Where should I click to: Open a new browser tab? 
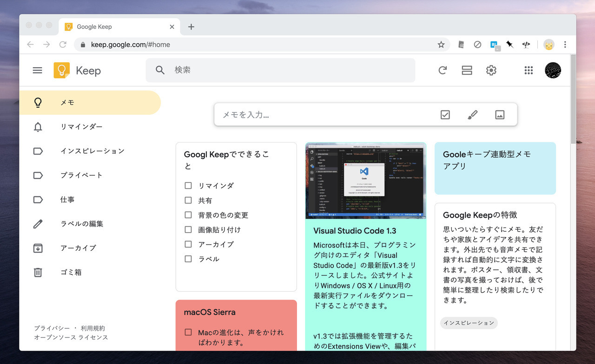191,27
